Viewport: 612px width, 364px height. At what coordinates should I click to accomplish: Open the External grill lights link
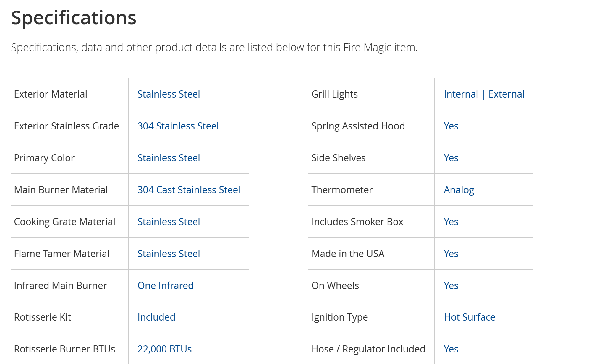coord(506,94)
